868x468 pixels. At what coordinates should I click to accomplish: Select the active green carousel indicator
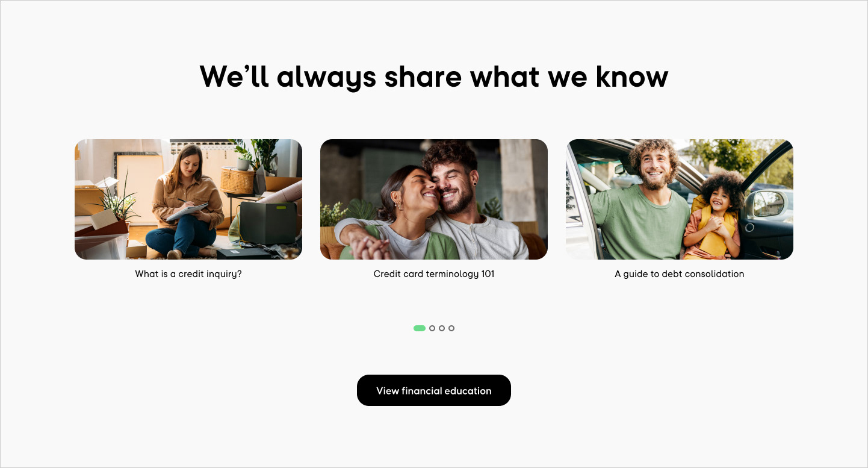click(x=420, y=328)
